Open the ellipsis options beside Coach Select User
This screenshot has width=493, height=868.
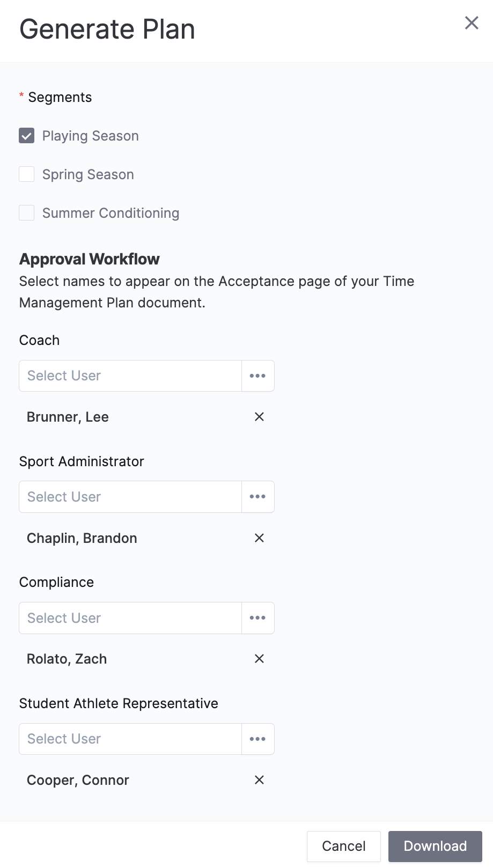pyautogui.click(x=258, y=376)
